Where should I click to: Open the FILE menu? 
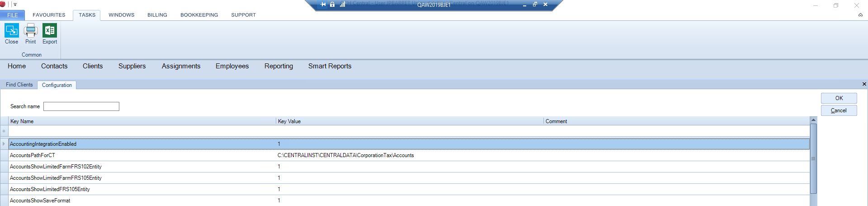(x=13, y=15)
